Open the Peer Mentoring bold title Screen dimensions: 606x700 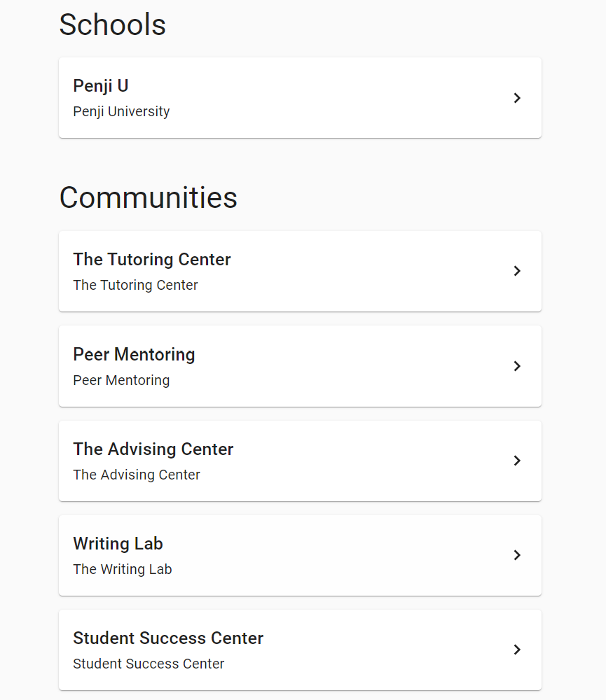[x=134, y=355]
